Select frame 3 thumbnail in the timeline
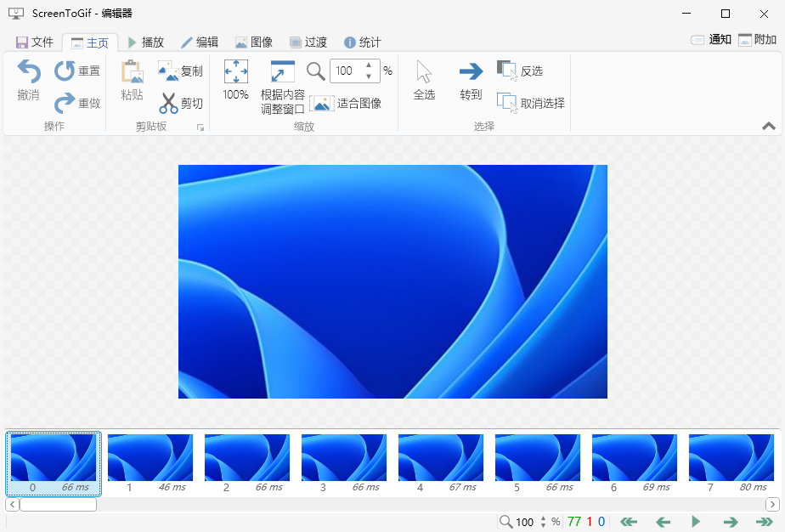This screenshot has height=532, width=785. pos(343,457)
